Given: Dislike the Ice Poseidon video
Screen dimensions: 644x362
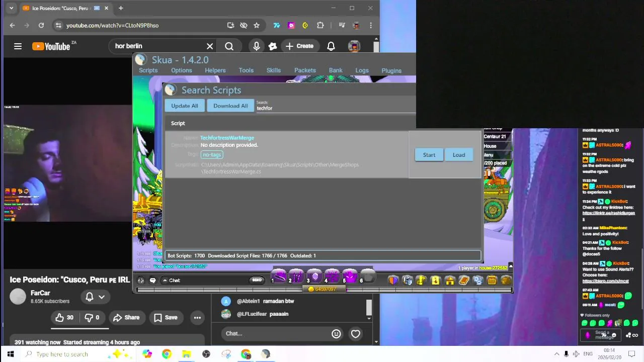Looking at the screenshot, I should (92, 317).
